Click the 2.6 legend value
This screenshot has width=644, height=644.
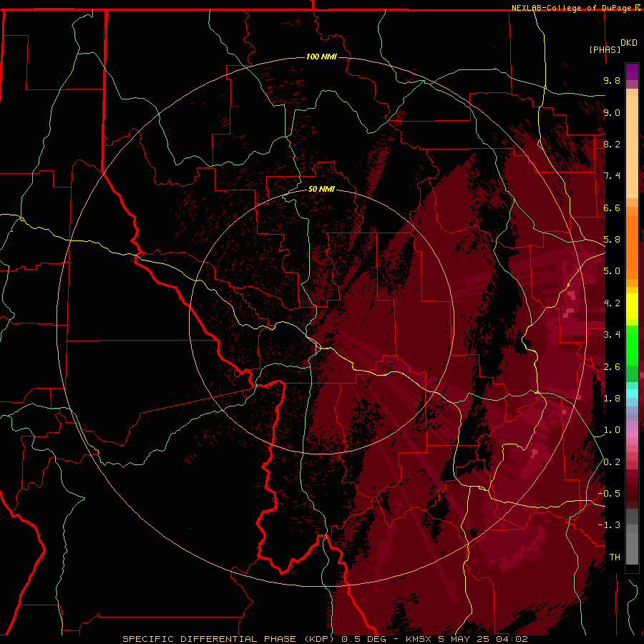point(612,367)
